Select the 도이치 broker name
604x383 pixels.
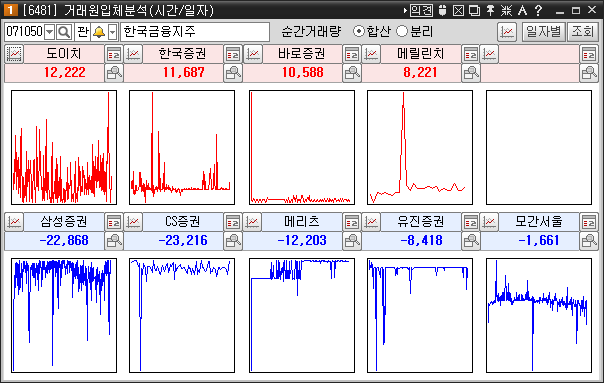click(64, 54)
